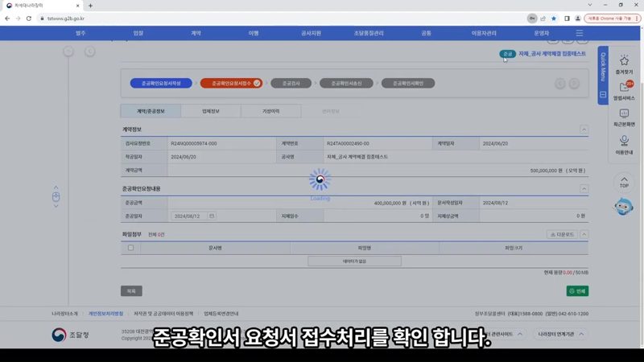Reload the page with browser refresh icon
644x362 pixels.
(x=29, y=19)
